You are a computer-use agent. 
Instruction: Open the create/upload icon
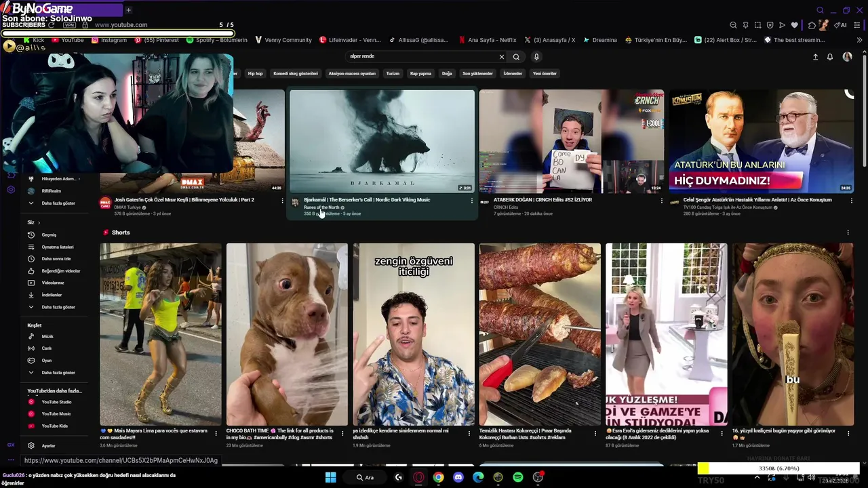pyautogui.click(x=815, y=57)
